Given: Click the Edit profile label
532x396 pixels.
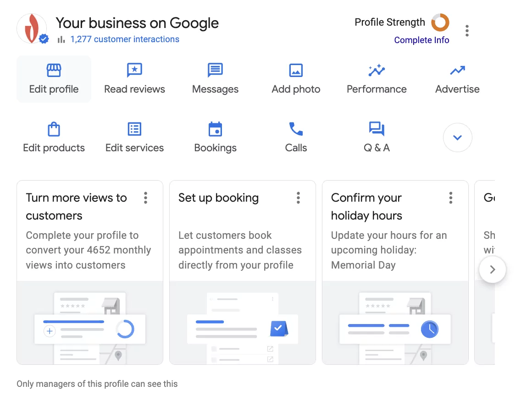Looking at the screenshot, I should pos(54,89).
